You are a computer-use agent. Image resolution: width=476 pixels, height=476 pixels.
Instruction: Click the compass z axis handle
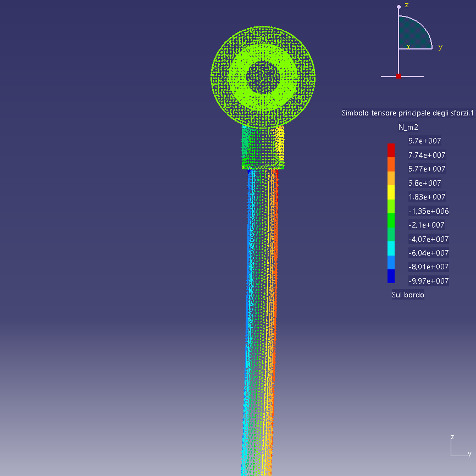tap(398, 7)
